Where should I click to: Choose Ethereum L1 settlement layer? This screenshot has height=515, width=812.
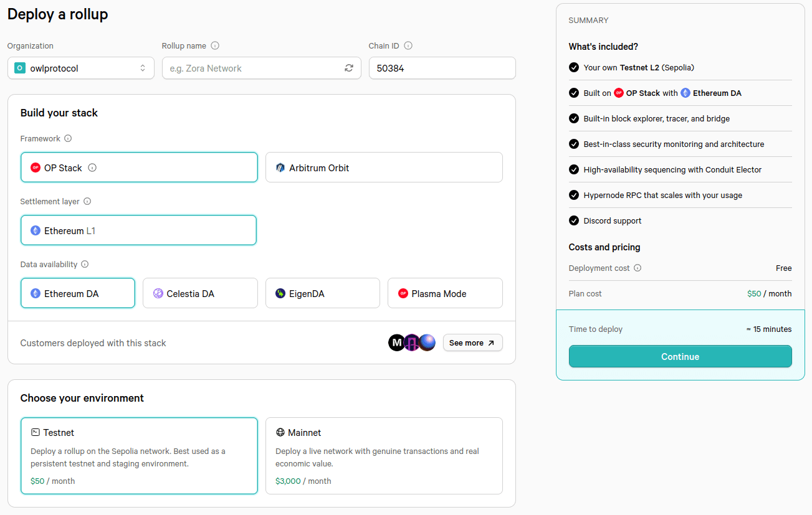coord(138,230)
